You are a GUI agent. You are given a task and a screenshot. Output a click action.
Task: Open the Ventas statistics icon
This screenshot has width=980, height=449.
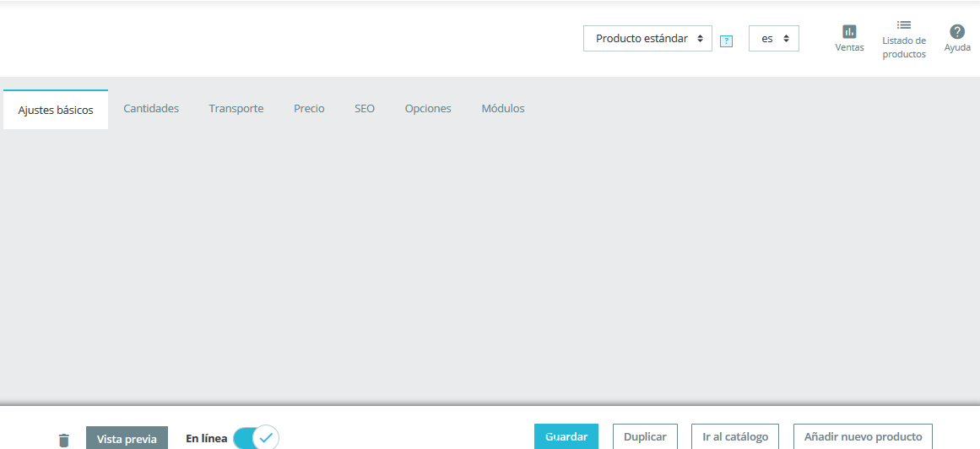click(x=849, y=31)
